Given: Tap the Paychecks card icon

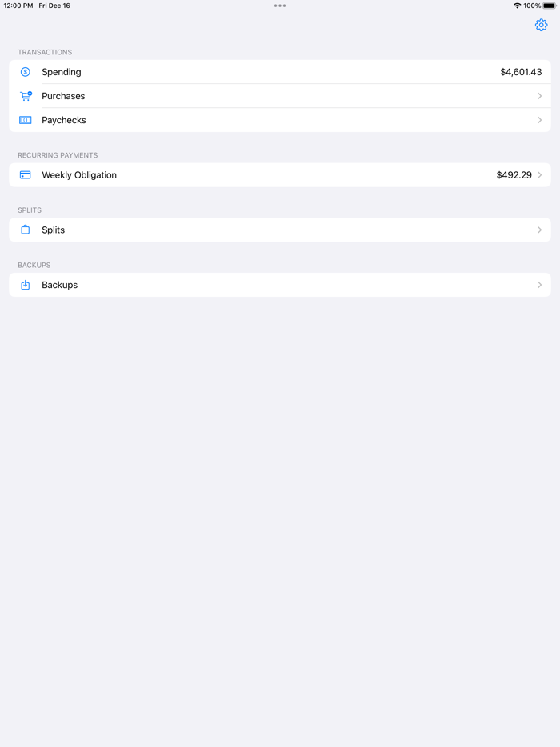Looking at the screenshot, I should tap(25, 120).
